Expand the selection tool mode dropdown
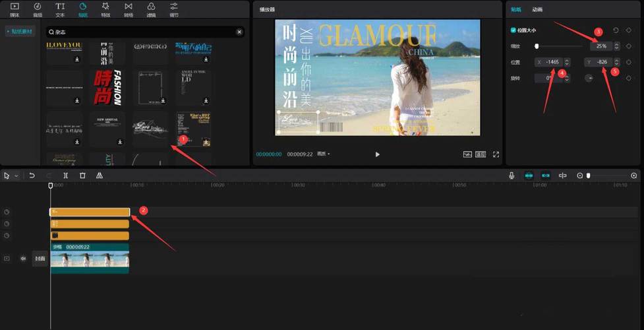The width and height of the screenshot is (644, 330). pos(16,176)
